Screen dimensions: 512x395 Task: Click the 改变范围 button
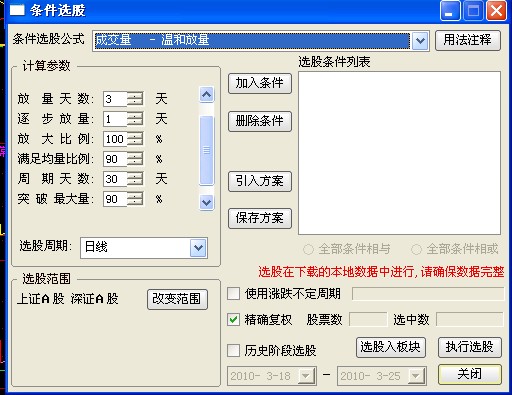pyautogui.click(x=177, y=299)
